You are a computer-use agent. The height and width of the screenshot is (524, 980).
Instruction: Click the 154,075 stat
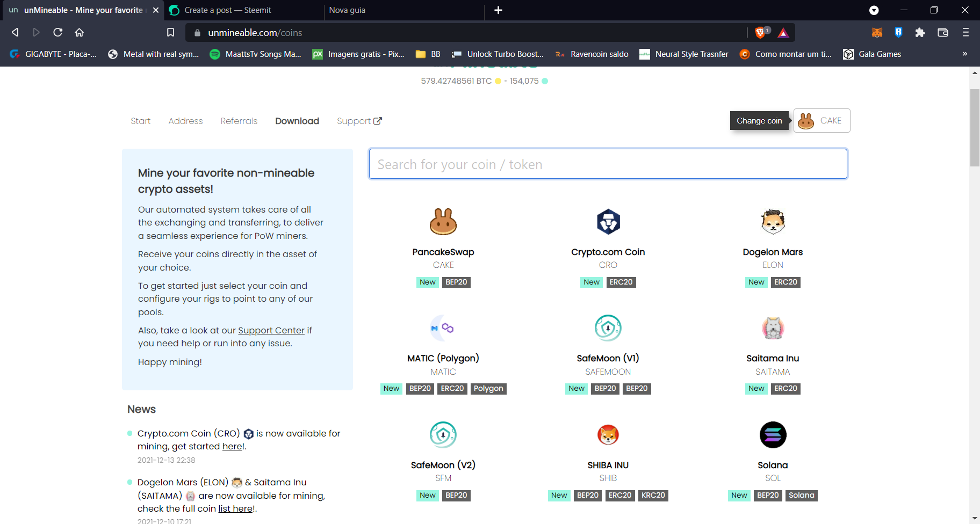point(524,81)
